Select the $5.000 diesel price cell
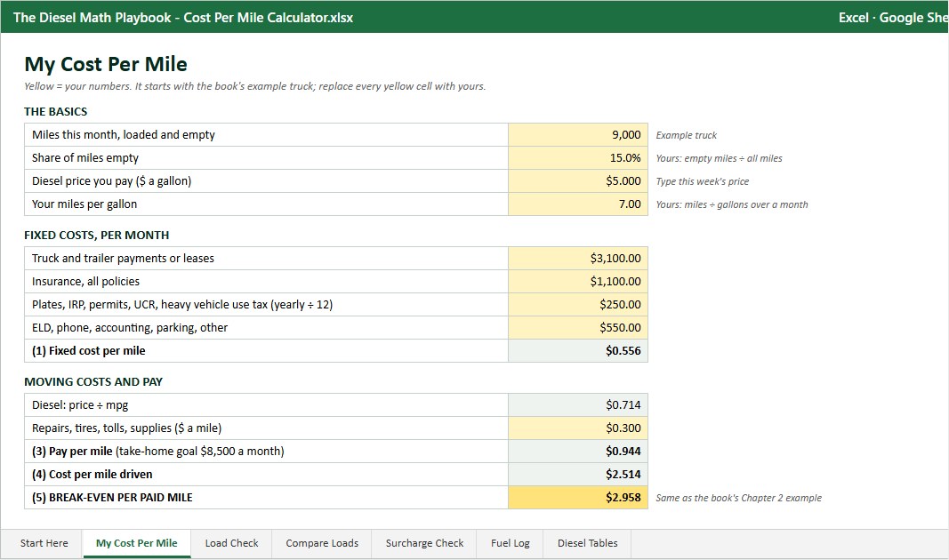949x560 pixels. coord(578,180)
